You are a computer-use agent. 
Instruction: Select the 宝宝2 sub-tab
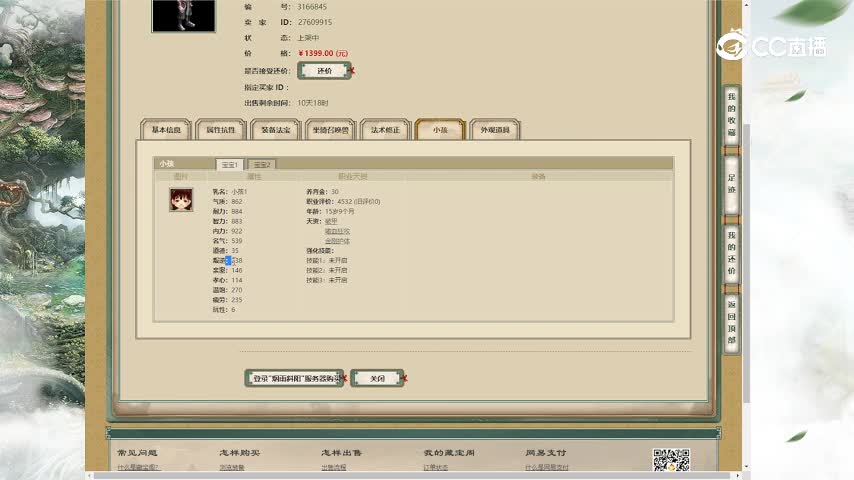[261, 164]
